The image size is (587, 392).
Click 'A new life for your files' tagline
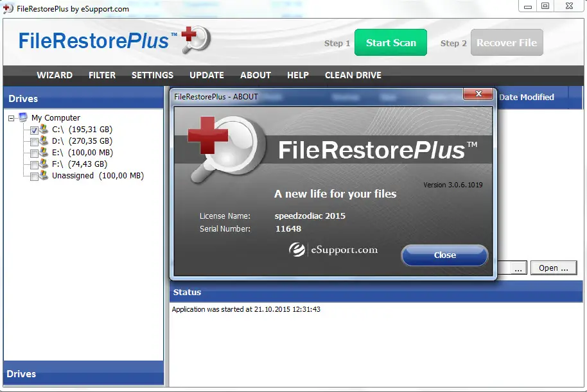335,194
